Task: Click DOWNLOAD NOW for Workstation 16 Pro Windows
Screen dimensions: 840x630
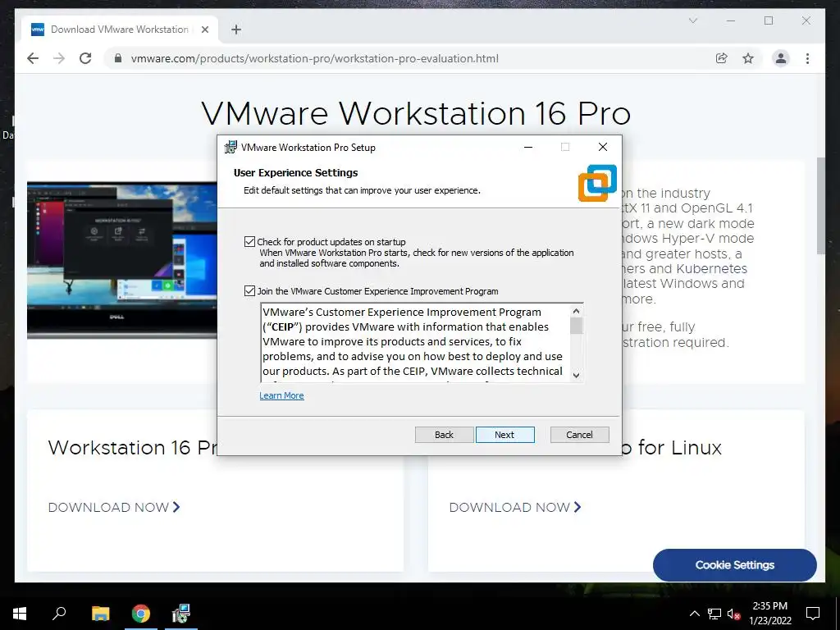Action: click(114, 507)
